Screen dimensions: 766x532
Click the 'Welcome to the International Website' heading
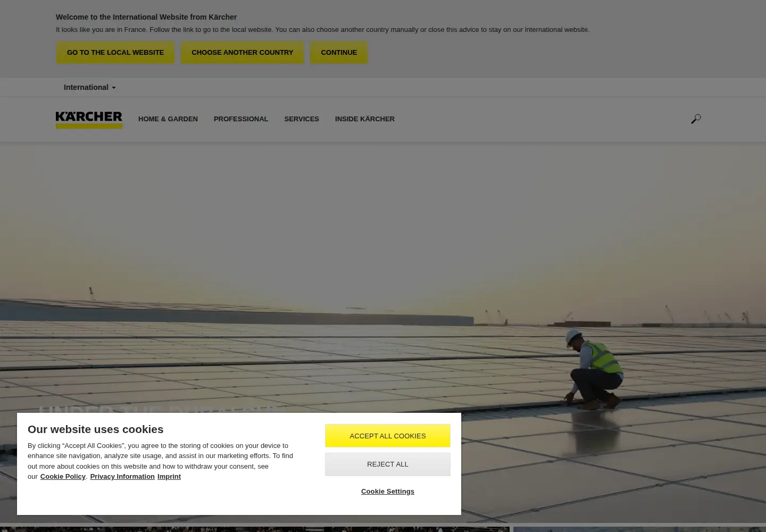146,17
